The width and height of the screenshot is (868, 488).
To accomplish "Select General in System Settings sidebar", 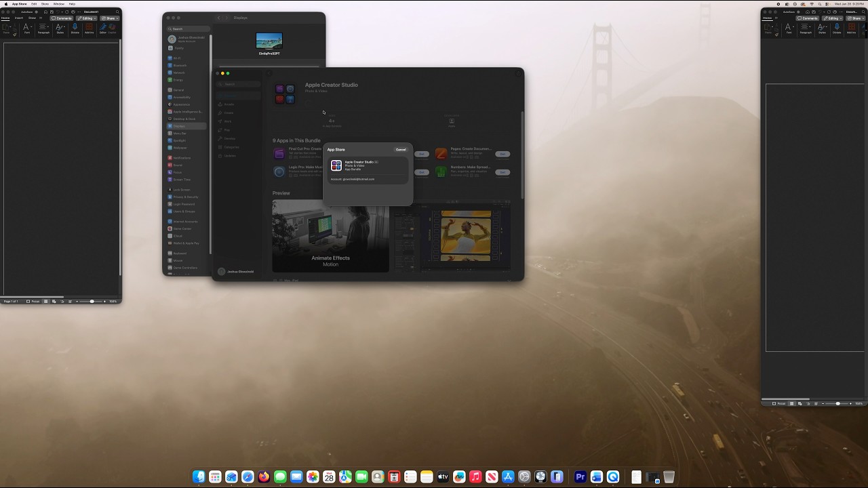I will pos(188,90).
